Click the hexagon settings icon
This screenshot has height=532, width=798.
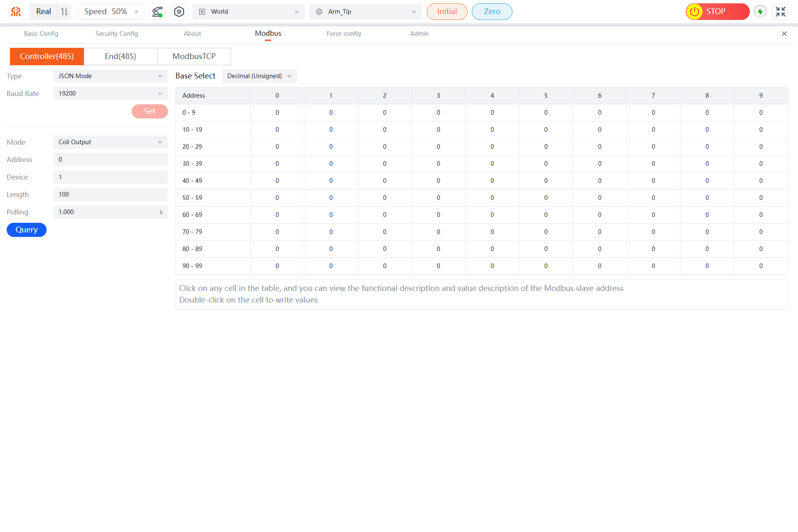coord(179,12)
